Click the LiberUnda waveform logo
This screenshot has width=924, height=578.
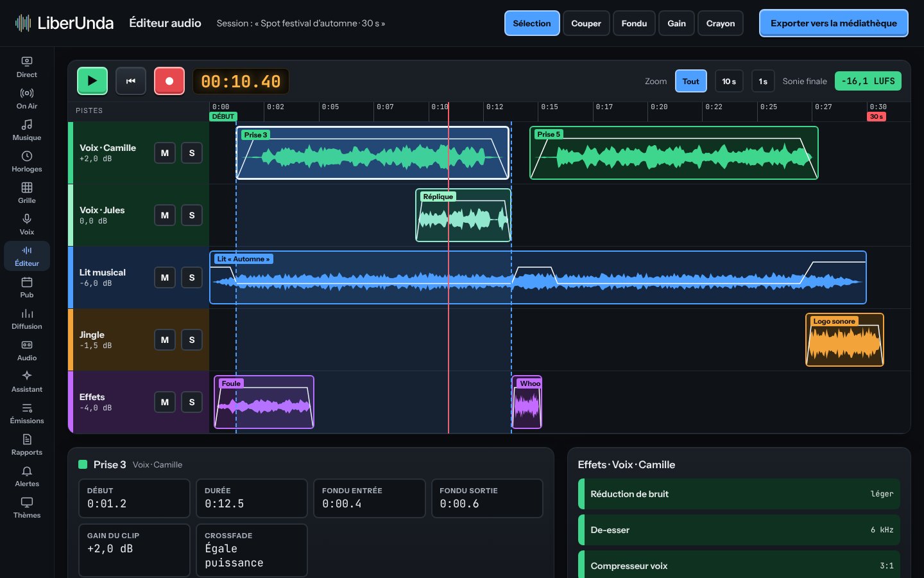pos(23,23)
